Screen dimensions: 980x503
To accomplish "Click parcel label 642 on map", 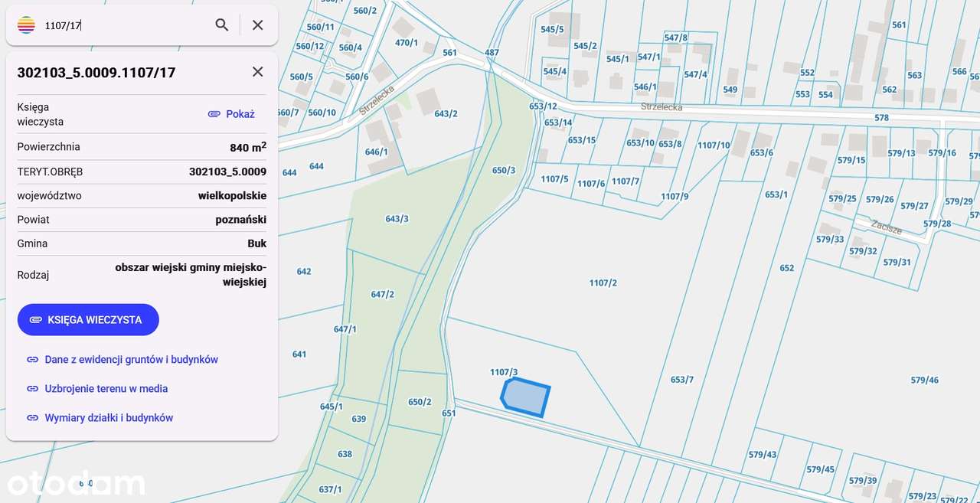I will coord(304,272).
